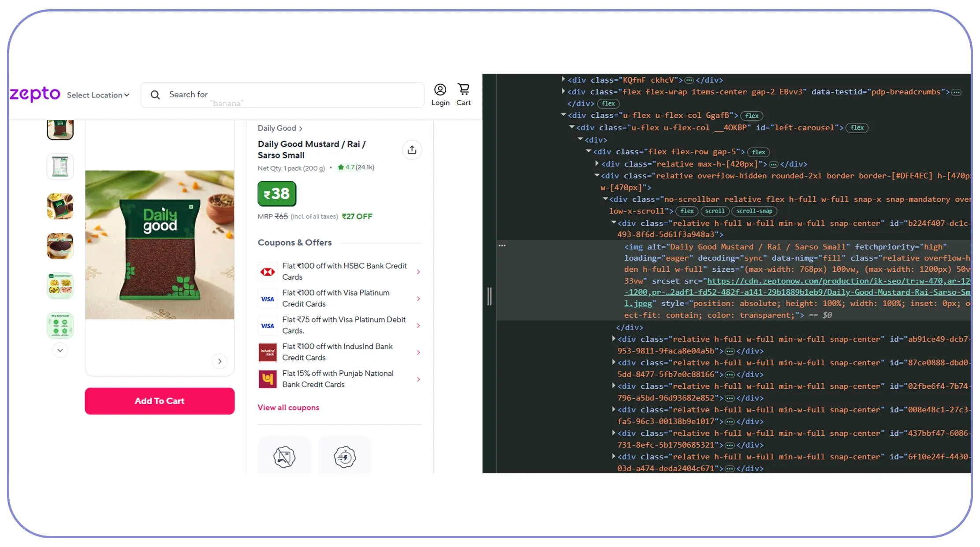Expand Visa Platinum Debit Cards offer chevron
Viewport: 980px width, 547px height.
click(418, 326)
